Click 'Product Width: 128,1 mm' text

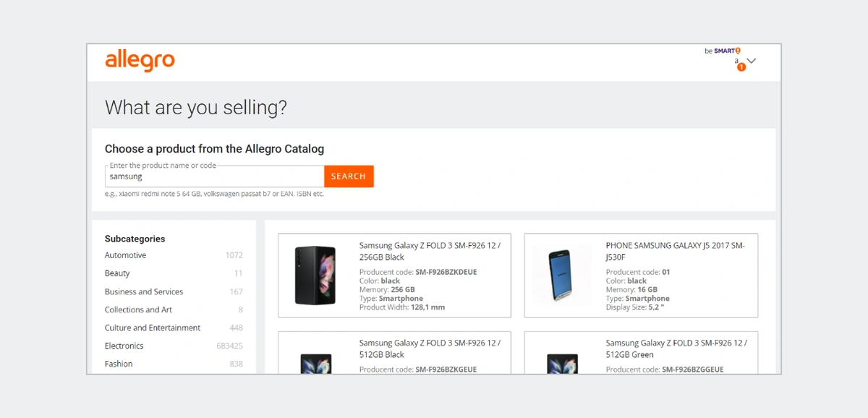point(402,307)
